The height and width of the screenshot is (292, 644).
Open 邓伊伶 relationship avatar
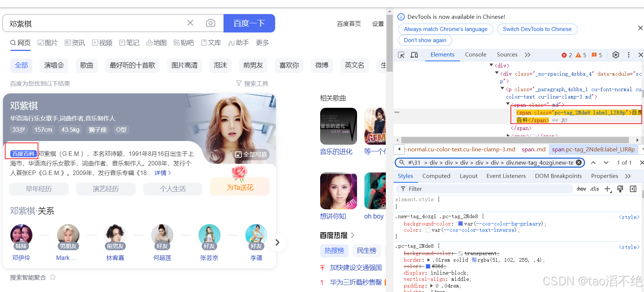(x=21, y=236)
